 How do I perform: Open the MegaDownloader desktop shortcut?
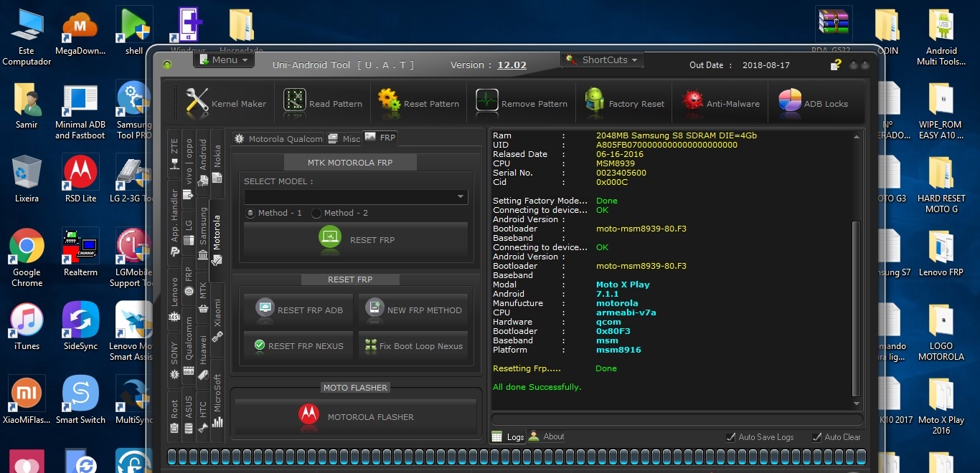coord(80,32)
